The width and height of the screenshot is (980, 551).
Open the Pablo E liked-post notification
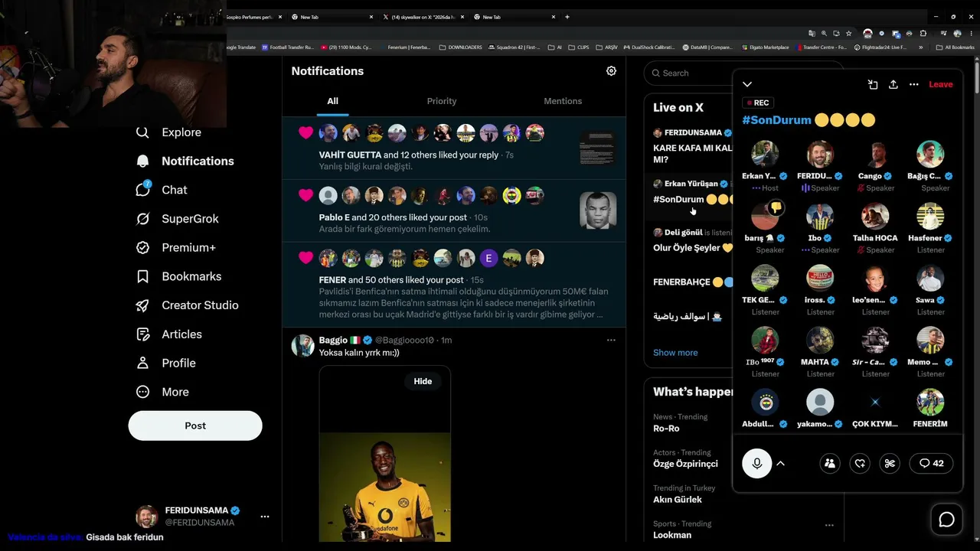(x=454, y=211)
